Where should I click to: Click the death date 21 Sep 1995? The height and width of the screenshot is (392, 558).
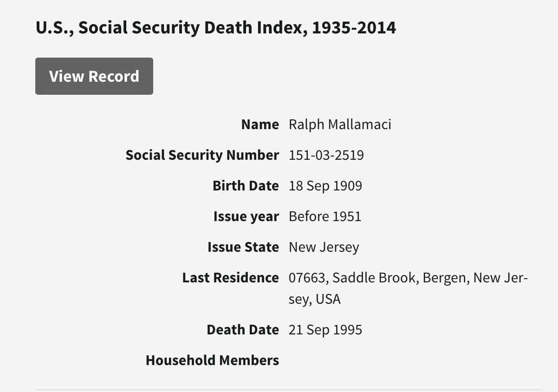point(325,330)
